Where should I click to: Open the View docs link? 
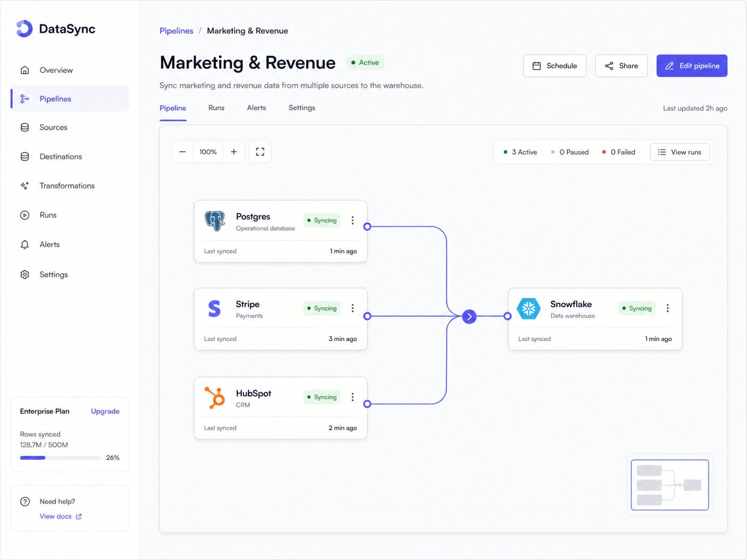pyautogui.click(x=60, y=516)
